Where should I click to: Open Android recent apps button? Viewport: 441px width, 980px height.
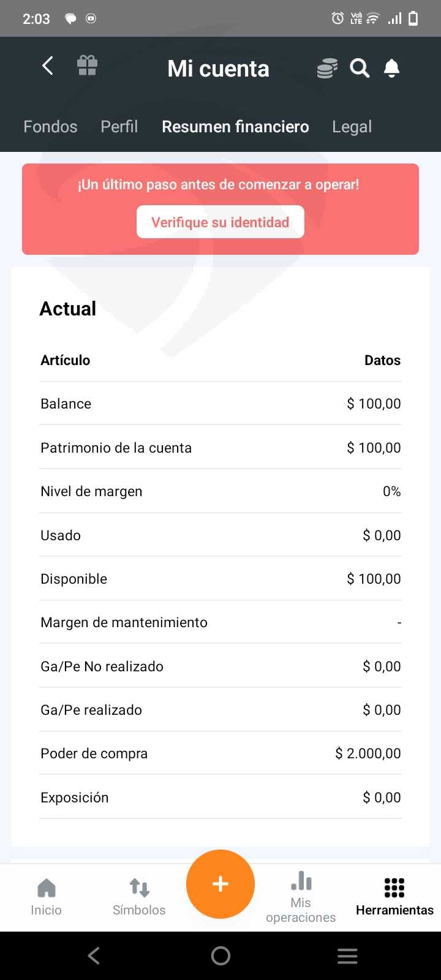point(347,956)
